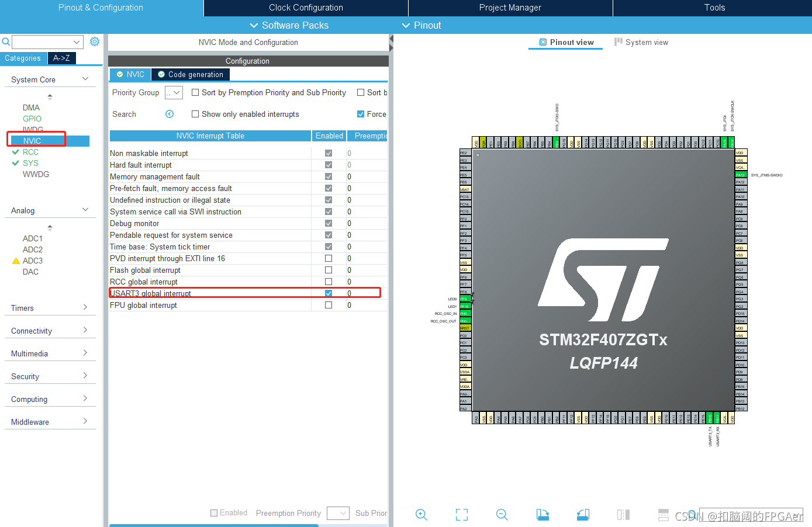Click the horizontal scrollbar under NVIC table
The height and width of the screenshot is (527, 812).
[x=214, y=525]
